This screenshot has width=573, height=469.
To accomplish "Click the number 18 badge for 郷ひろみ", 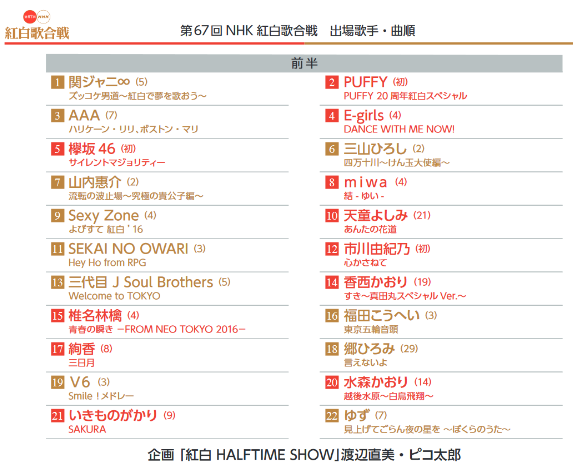I will point(332,349).
